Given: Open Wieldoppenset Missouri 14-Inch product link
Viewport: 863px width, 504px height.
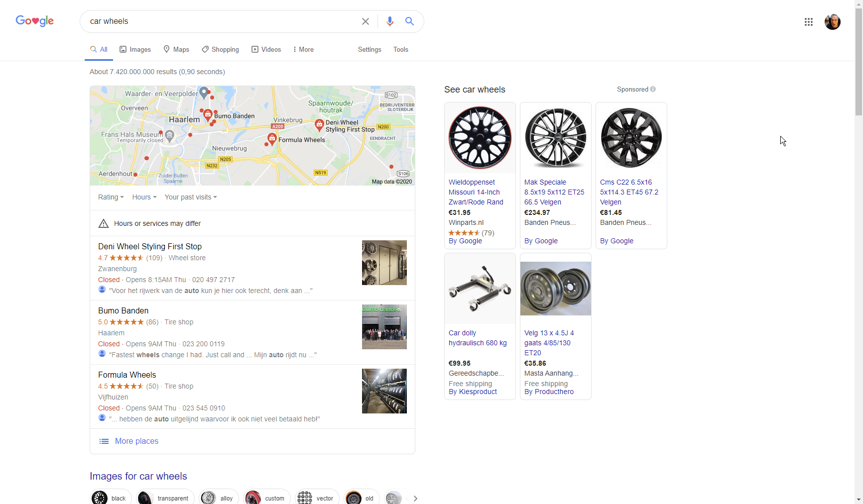Looking at the screenshot, I should click(476, 193).
